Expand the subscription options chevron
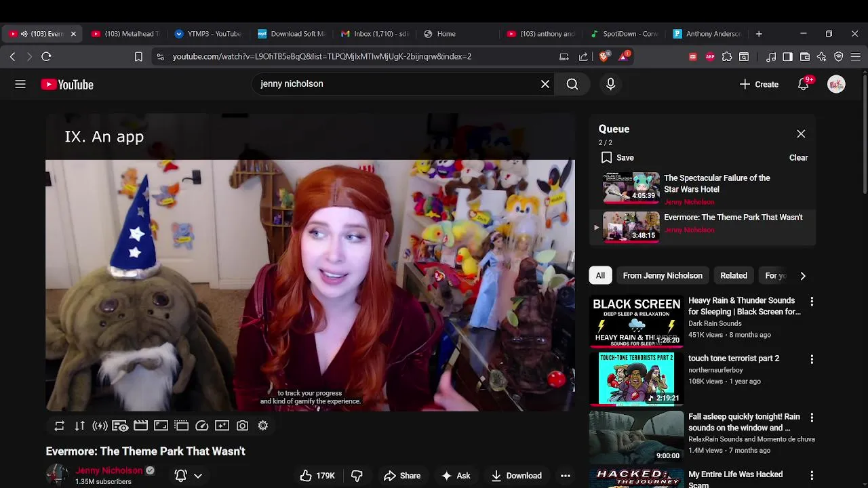 click(x=198, y=476)
